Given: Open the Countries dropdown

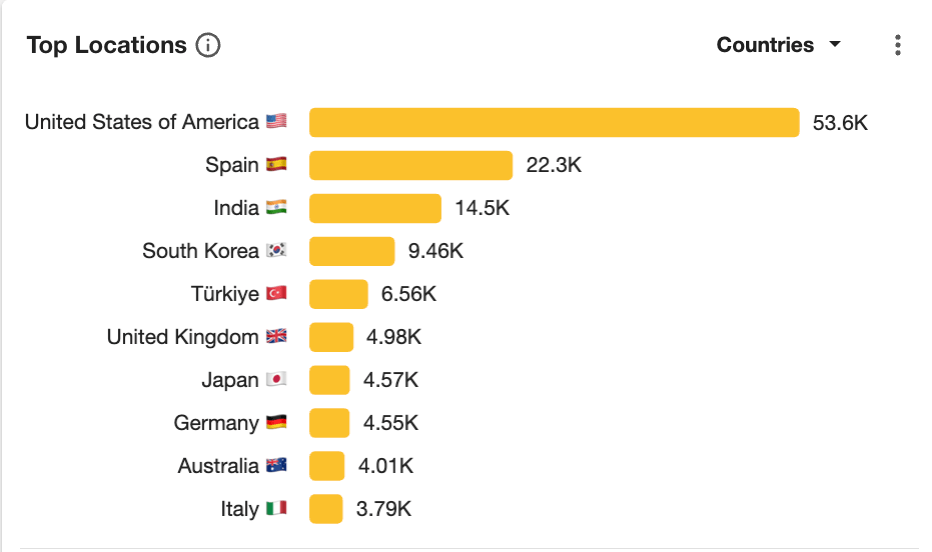Looking at the screenshot, I should (778, 45).
